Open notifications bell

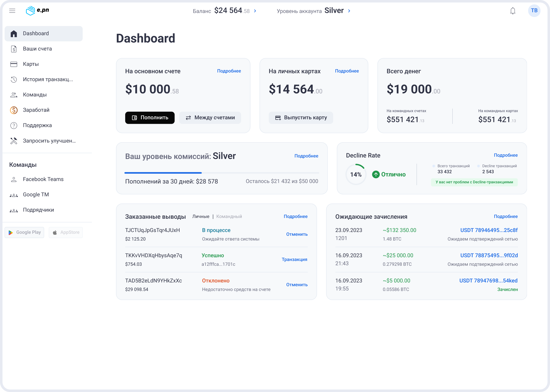click(x=512, y=11)
